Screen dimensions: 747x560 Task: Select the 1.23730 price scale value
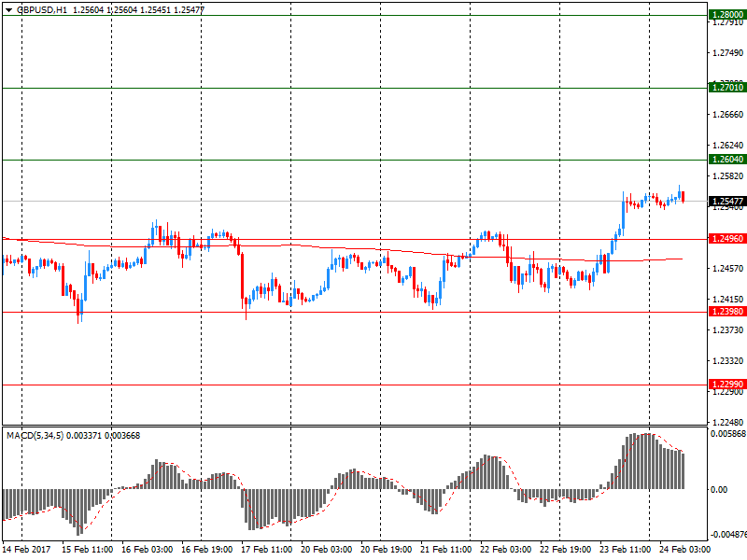tap(727, 330)
